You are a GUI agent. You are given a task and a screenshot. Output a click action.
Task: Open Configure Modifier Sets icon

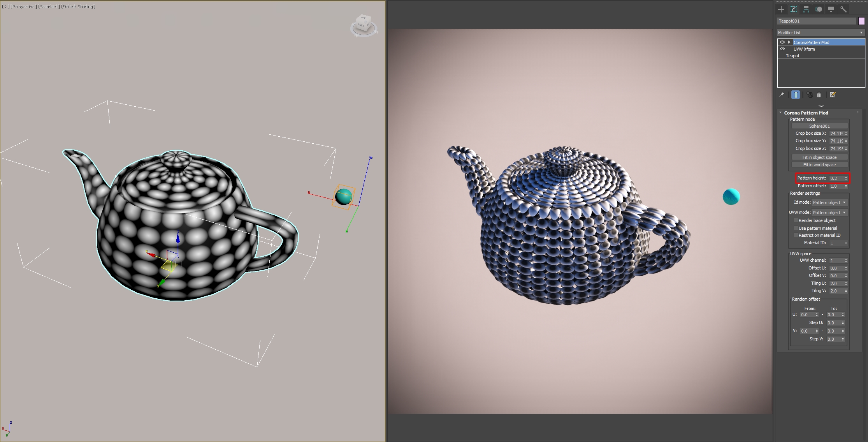(833, 95)
